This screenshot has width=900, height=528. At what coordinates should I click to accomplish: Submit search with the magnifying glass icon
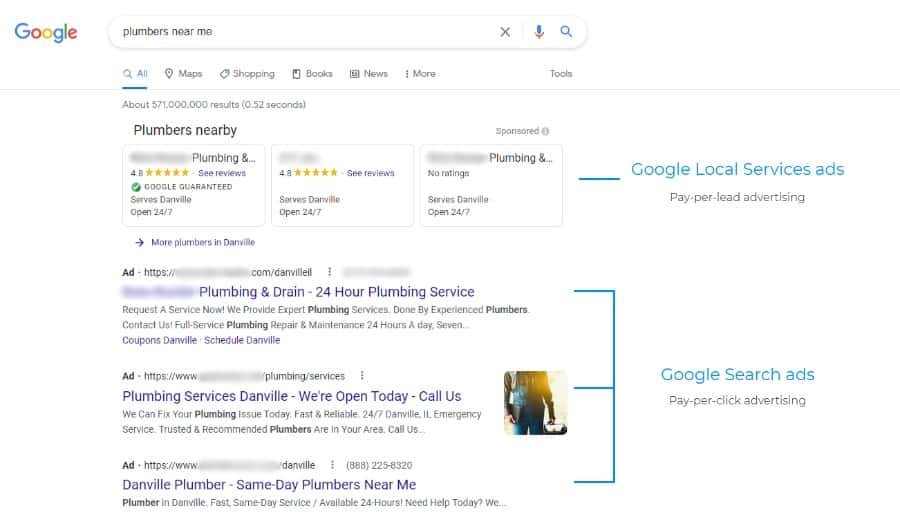click(x=566, y=32)
